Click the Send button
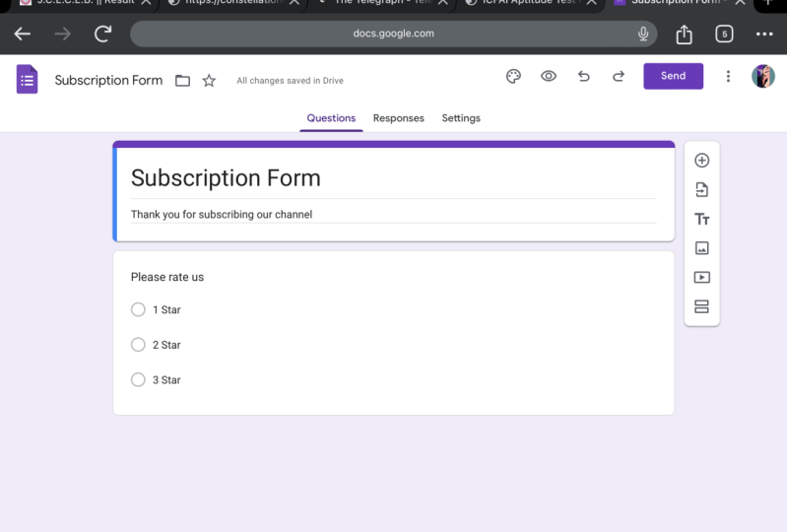The height and width of the screenshot is (532, 787). (673, 76)
